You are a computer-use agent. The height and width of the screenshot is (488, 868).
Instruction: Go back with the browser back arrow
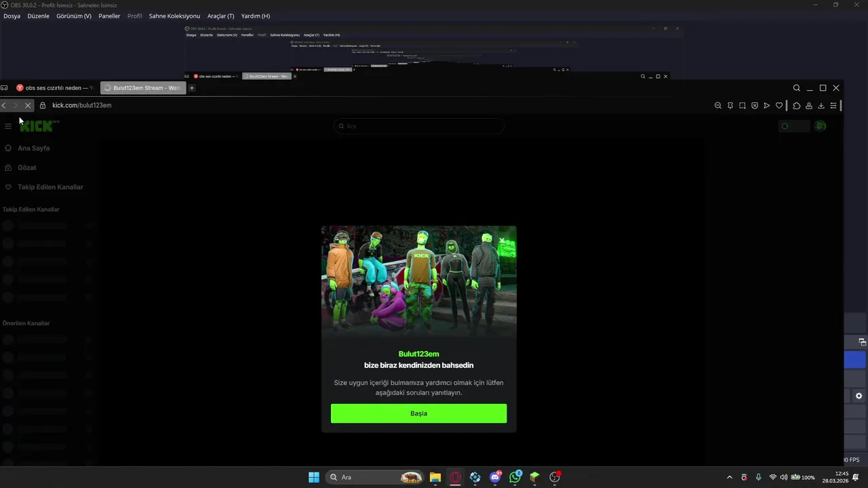tap(4, 105)
